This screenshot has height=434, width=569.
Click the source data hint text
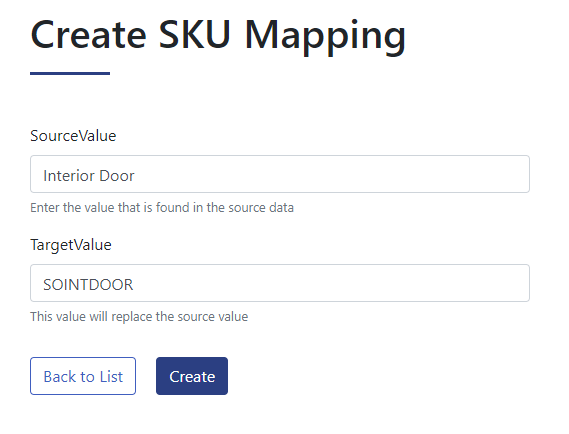point(162,208)
